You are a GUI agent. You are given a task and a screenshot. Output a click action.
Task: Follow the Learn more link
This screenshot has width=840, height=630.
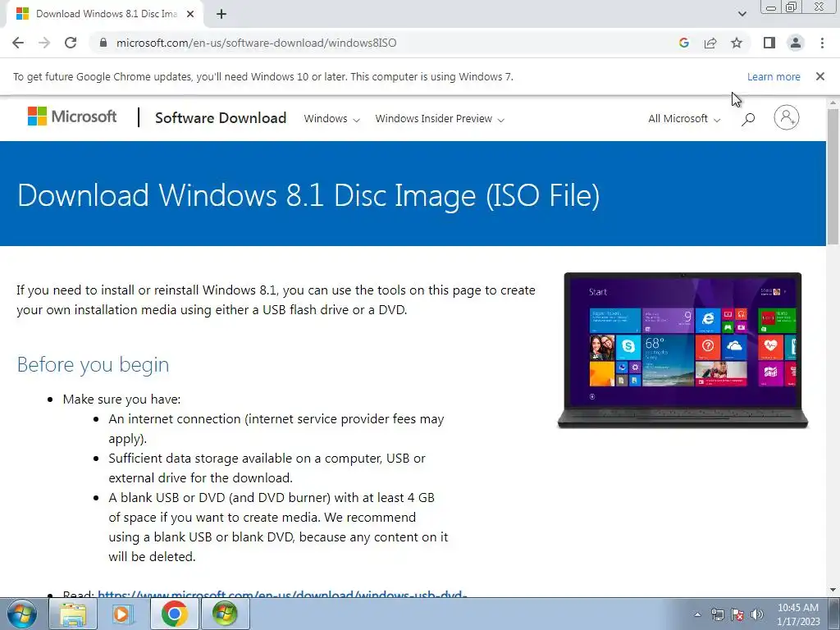[774, 76]
